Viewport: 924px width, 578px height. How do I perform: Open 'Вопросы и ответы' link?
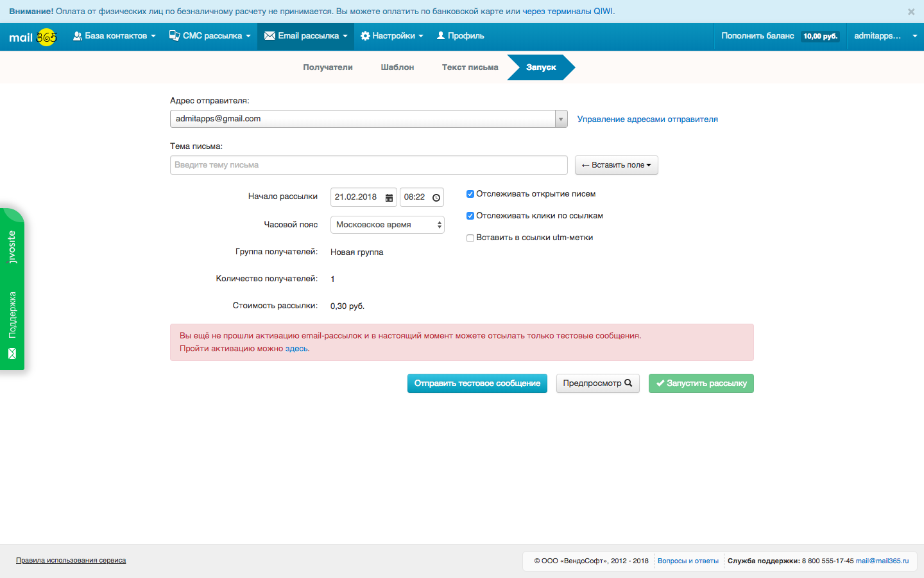tap(688, 561)
